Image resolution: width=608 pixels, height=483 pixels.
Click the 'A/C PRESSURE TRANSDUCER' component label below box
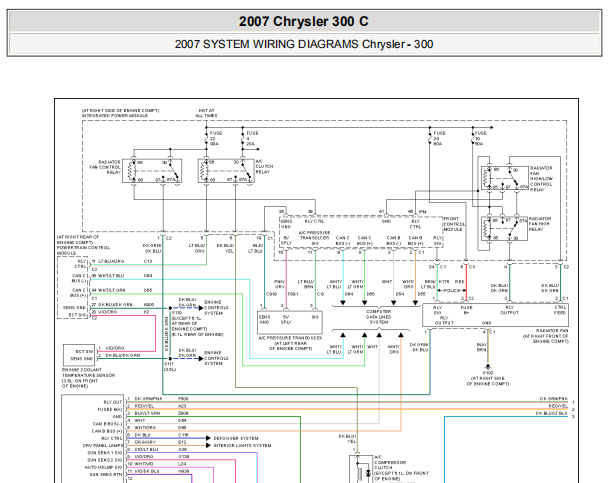point(290,338)
